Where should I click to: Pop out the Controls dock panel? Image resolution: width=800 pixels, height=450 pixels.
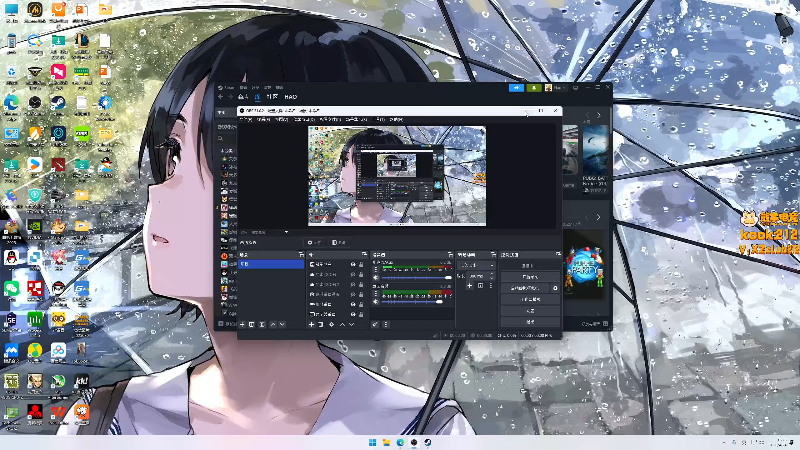[x=558, y=254]
